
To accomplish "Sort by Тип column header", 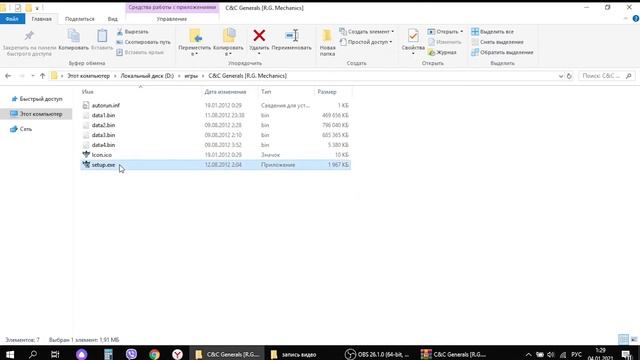I will [x=266, y=92].
